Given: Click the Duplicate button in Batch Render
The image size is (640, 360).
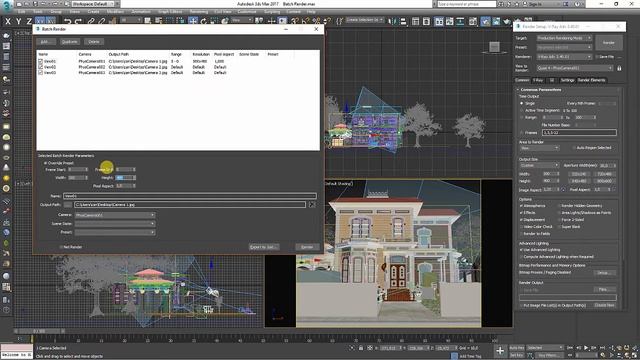Looking at the screenshot, I should [x=69, y=42].
